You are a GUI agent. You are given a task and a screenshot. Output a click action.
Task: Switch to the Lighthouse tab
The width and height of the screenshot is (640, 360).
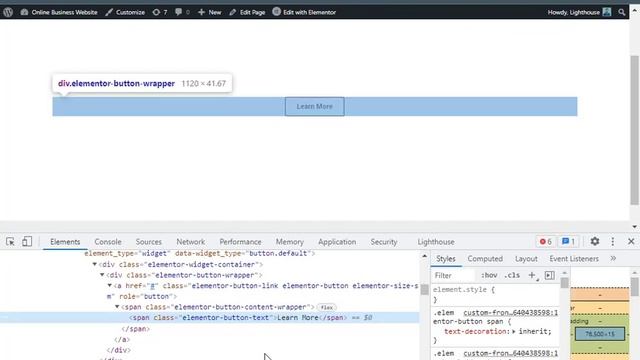436,242
